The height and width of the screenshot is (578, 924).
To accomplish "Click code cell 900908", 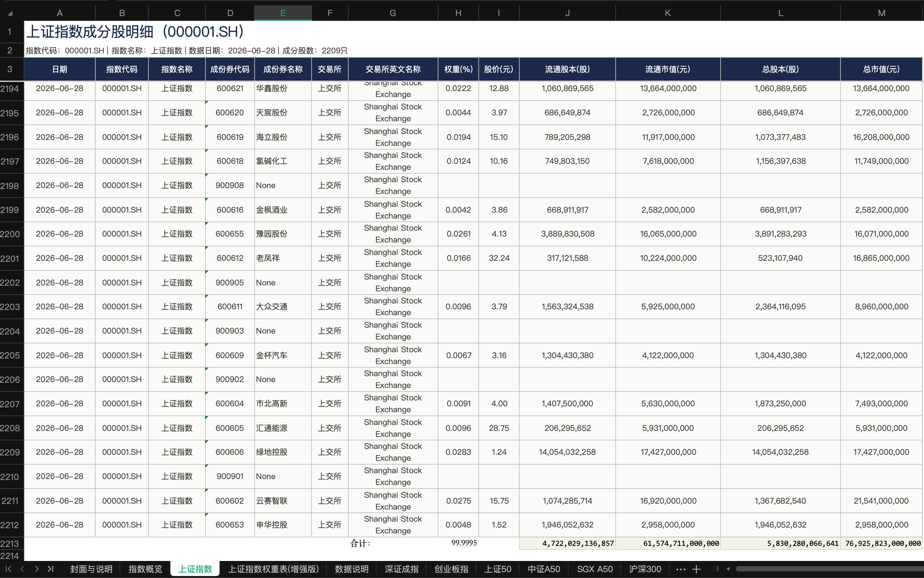I will (230, 185).
